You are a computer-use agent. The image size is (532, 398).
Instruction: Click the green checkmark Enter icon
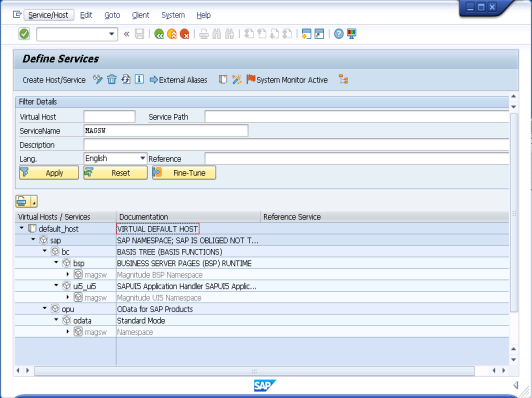[x=24, y=34]
